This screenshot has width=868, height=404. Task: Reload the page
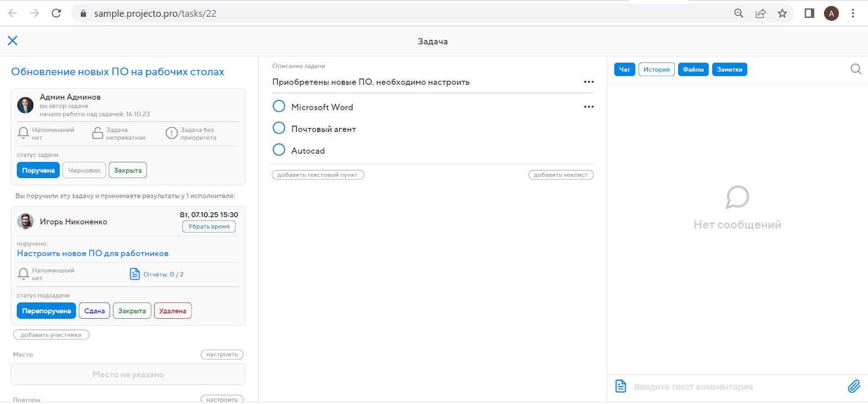click(56, 13)
